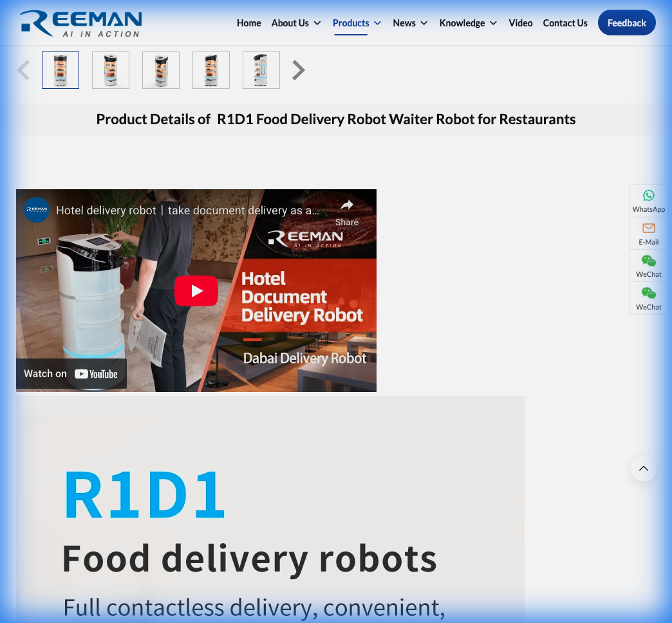Open the Video page from the navbar

[x=521, y=23]
